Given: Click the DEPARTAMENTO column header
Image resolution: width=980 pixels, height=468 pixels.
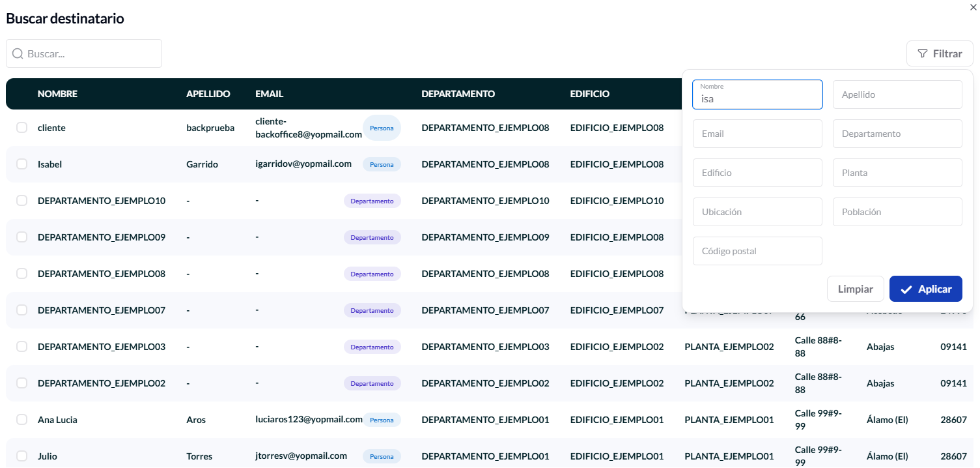Looking at the screenshot, I should (458, 94).
